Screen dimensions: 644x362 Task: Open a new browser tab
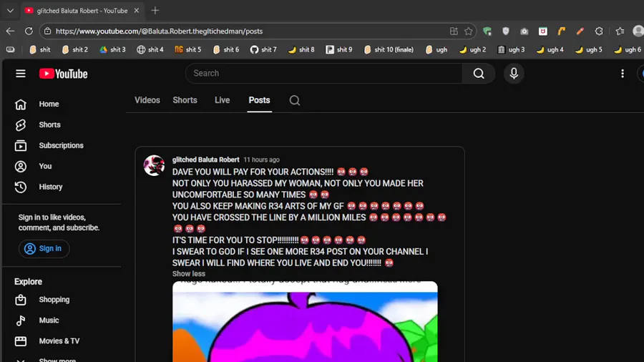(x=155, y=11)
